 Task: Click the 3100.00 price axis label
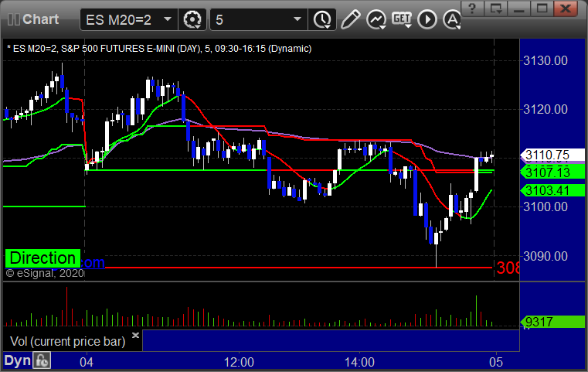click(x=546, y=206)
